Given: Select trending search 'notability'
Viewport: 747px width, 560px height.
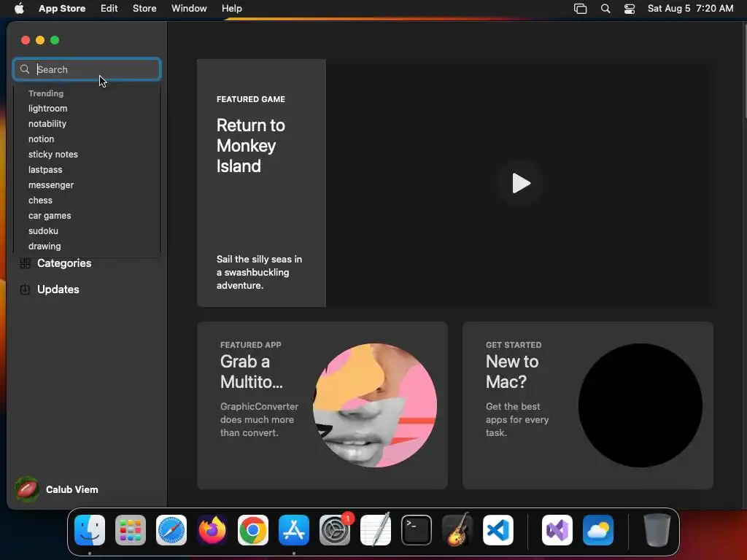Looking at the screenshot, I should click(47, 123).
